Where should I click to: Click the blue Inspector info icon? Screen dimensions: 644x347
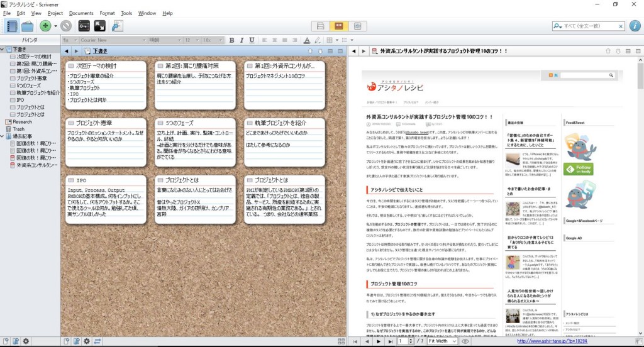point(635,26)
